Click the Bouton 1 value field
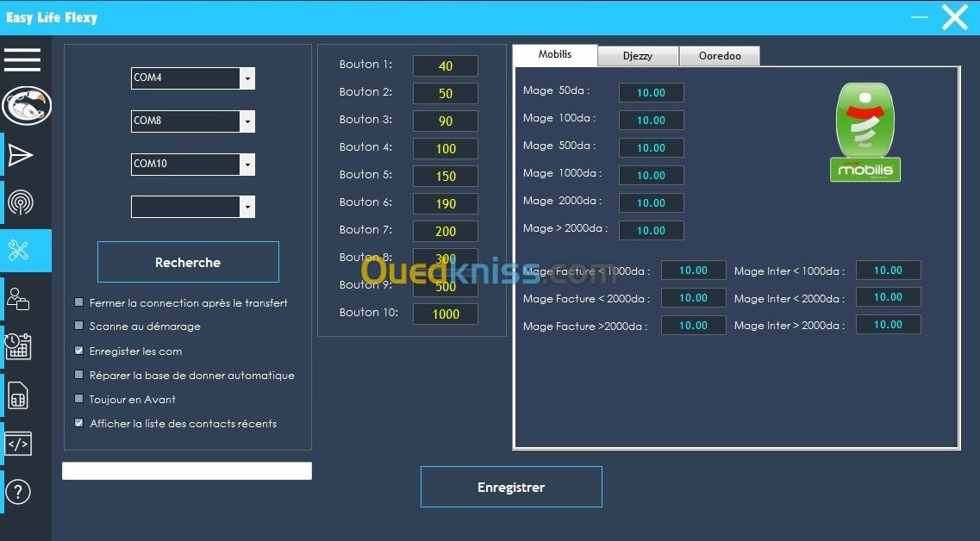 pos(445,66)
